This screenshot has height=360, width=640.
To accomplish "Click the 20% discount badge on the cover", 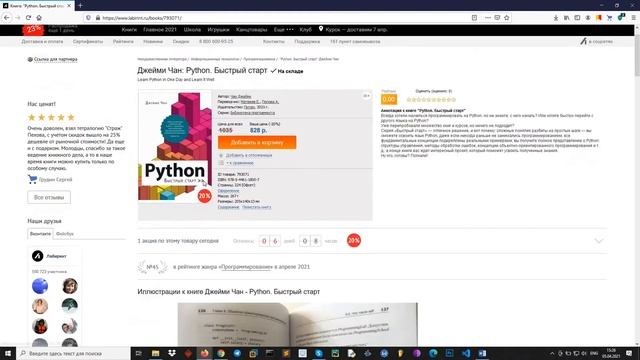I will [x=204, y=196].
